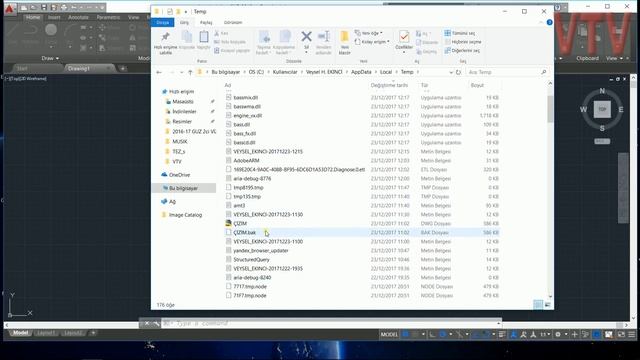Select MÜSİK folder in navigation pane
This screenshot has height=360, width=640.
(180, 142)
